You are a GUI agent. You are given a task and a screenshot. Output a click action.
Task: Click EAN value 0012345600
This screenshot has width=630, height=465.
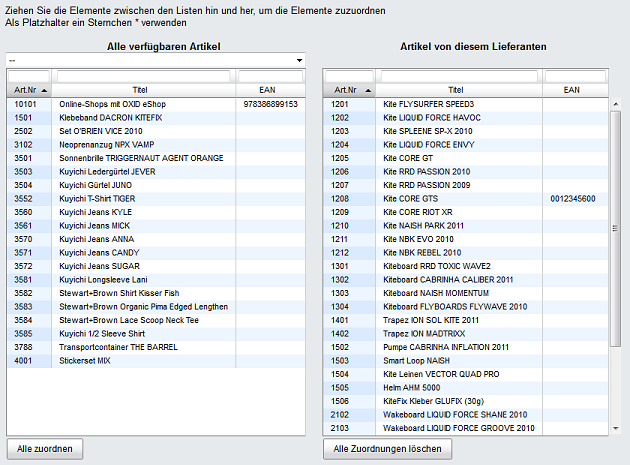(x=573, y=199)
